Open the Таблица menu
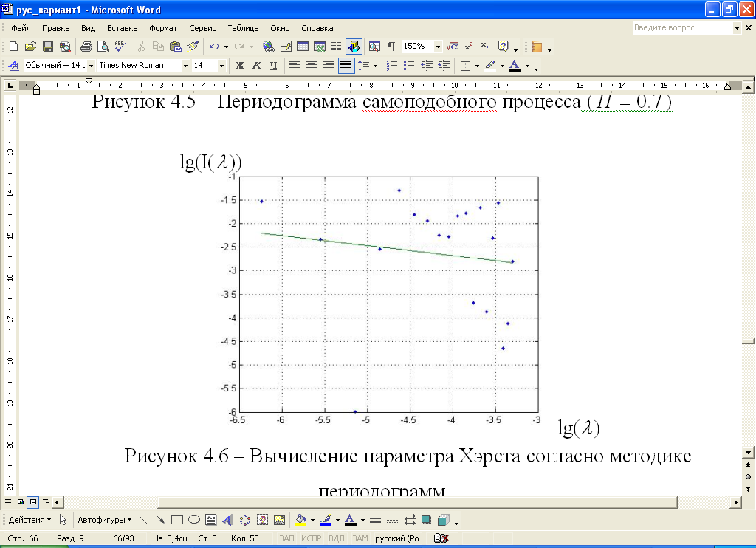This screenshot has height=548, width=756. (x=243, y=28)
